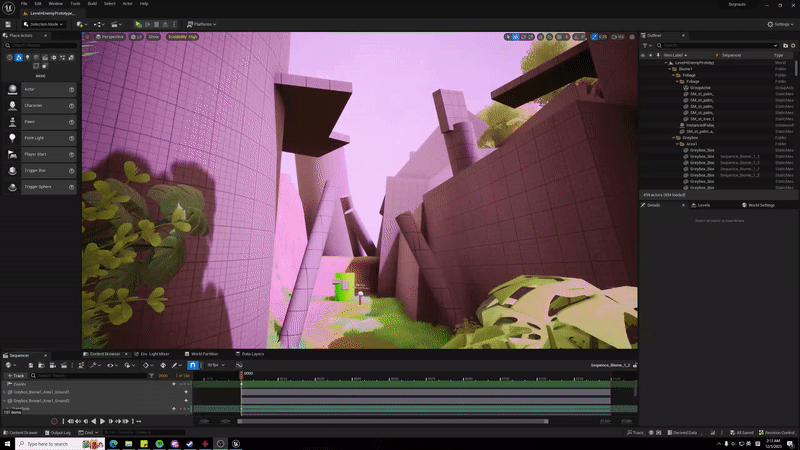Open the Platforms dropdown
Image resolution: width=800 pixels, height=450 pixels.
[202, 24]
